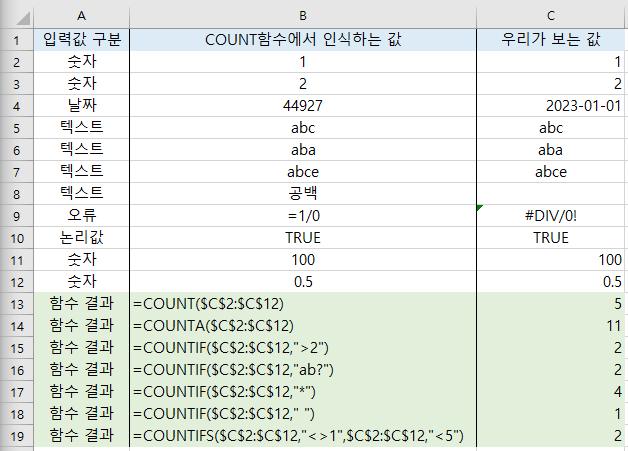
Task: Click TRUE in column B
Action: [x=303, y=238]
